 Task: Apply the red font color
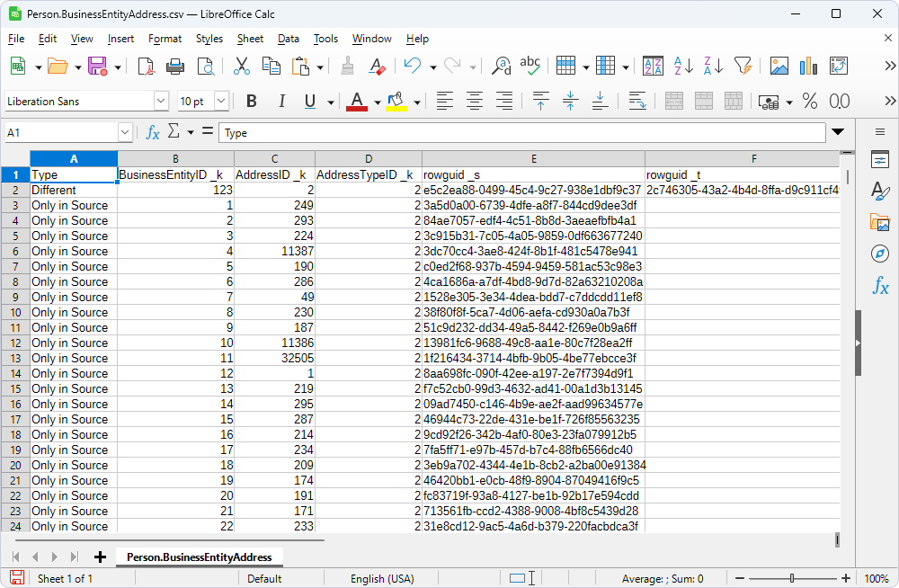coord(357,102)
